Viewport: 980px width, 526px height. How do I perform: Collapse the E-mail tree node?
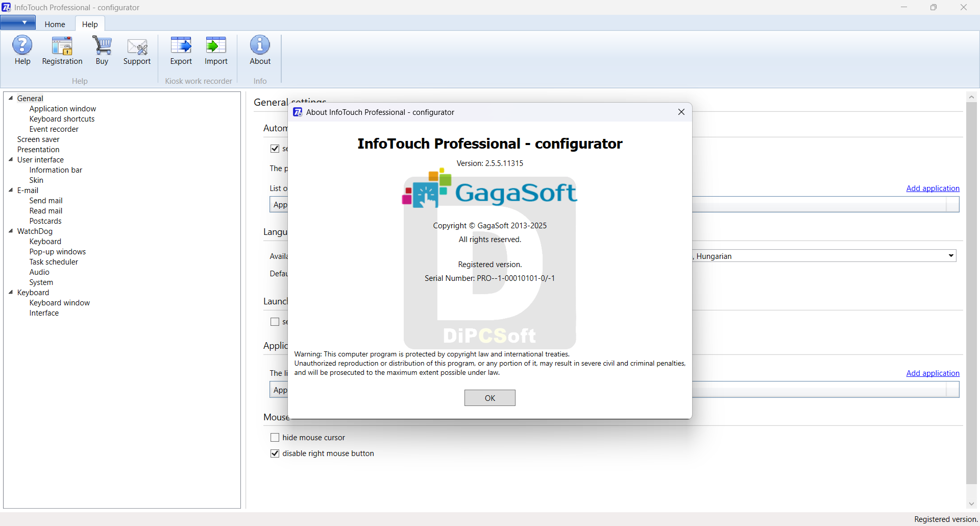tap(11, 190)
